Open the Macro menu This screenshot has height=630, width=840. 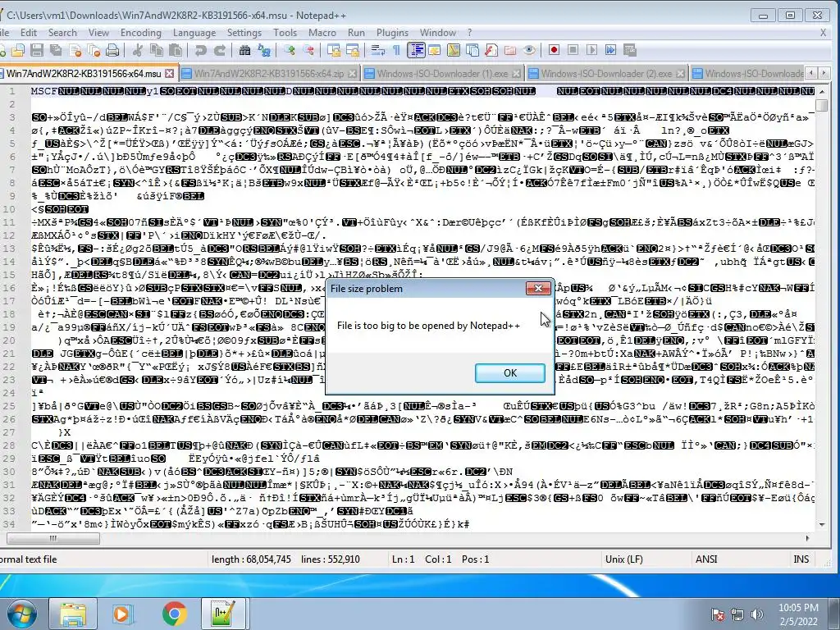click(x=322, y=33)
